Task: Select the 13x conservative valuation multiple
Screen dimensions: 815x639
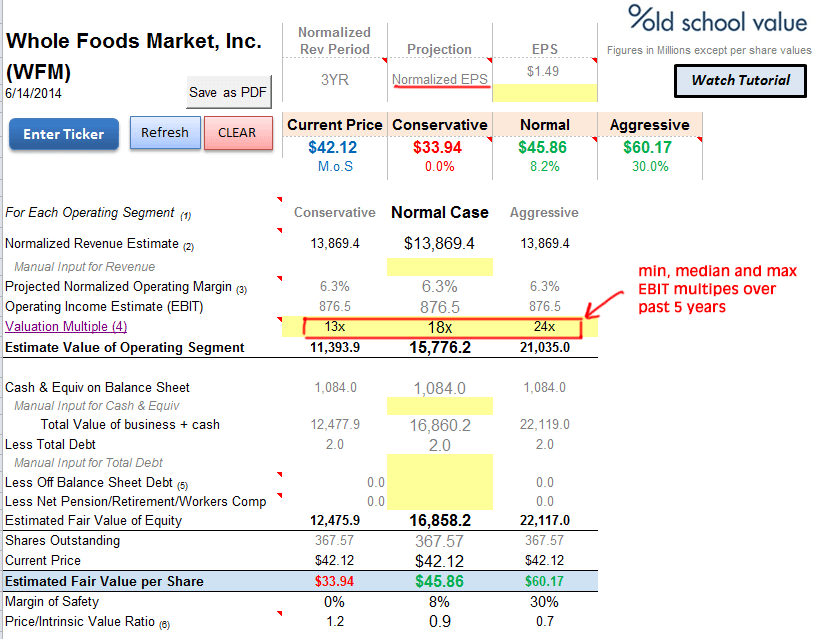Action: [x=335, y=327]
